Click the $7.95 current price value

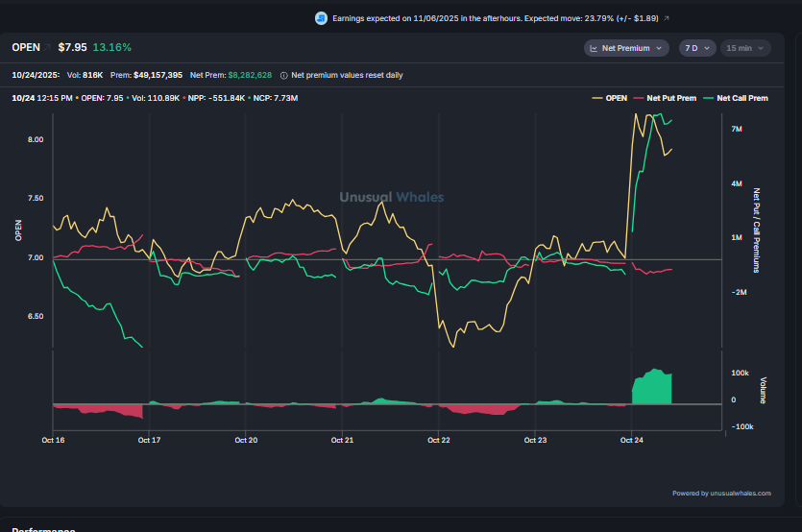coord(73,48)
